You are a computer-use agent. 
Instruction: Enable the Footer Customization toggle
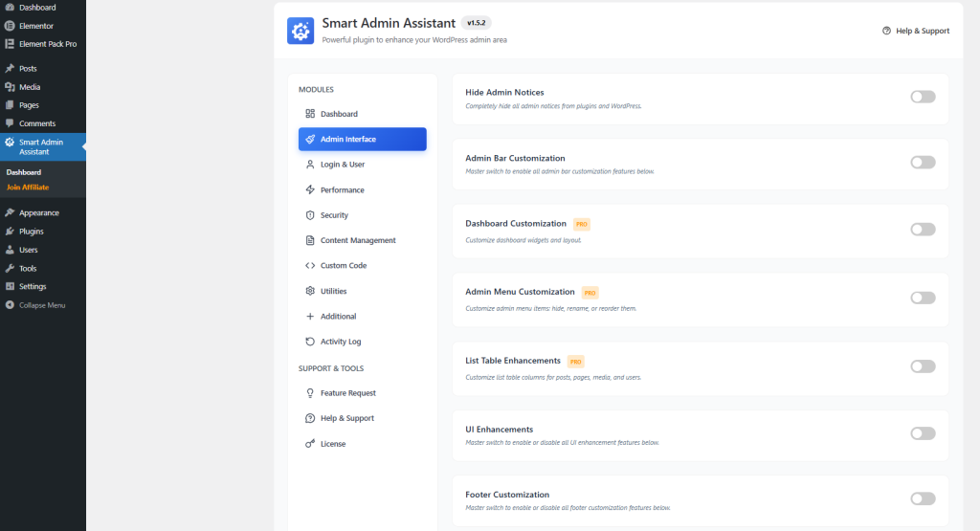(923, 498)
